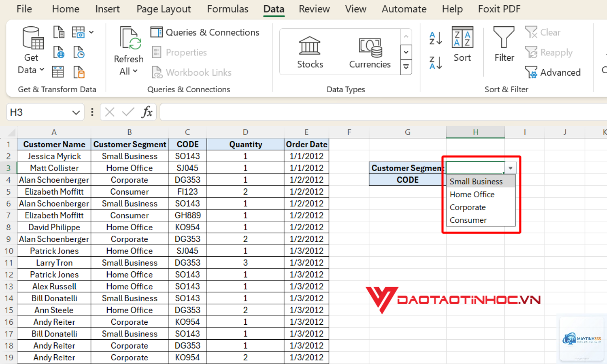Click the formula bar input
Image resolution: width=607 pixels, height=364 pixels.
(383, 112)
